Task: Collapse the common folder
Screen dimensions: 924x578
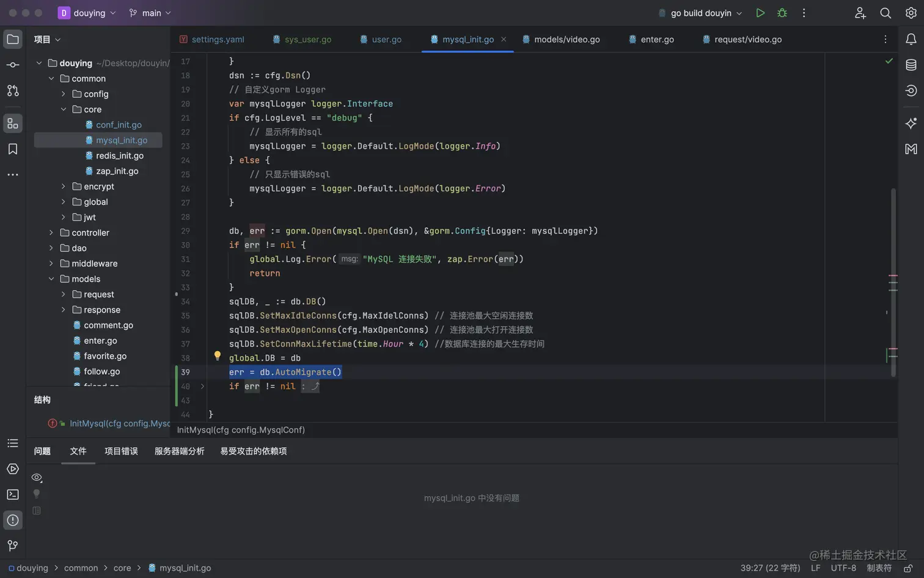Action: [x=51, y=78]
